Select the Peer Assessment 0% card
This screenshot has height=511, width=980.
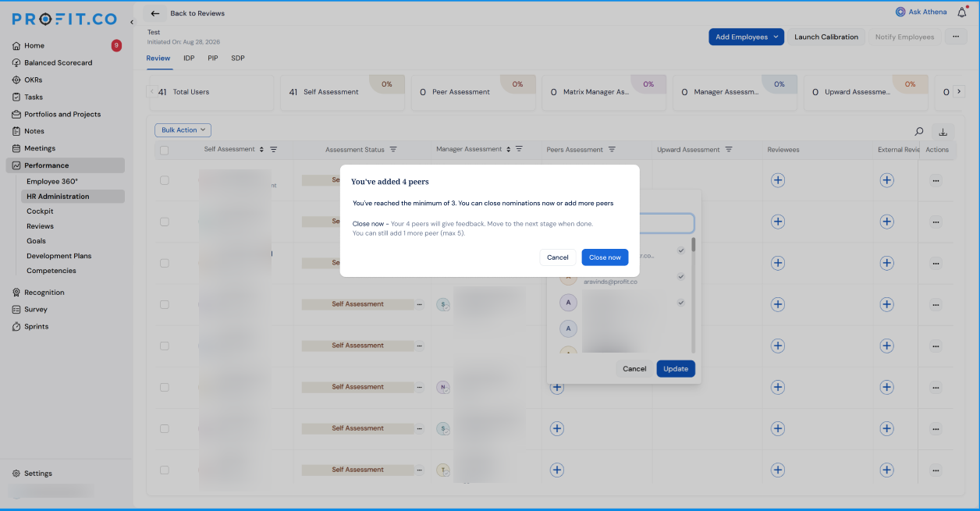[x=474, y=92]
